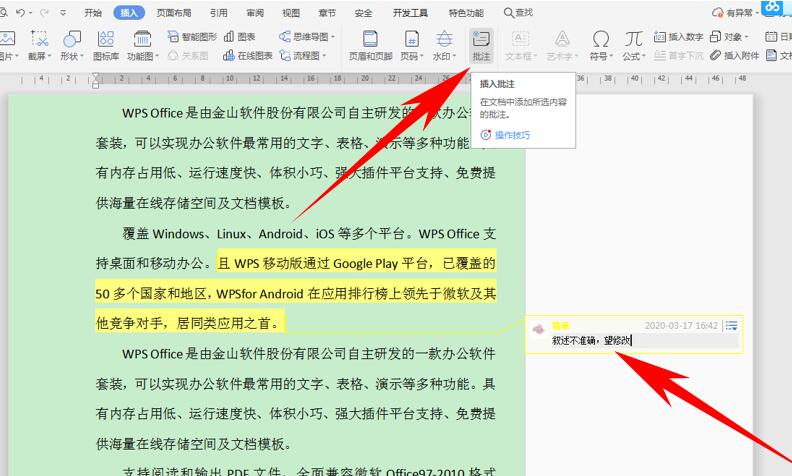Click the comment timestamp 2020-03-17 16:42
Viewport: 792px width, 476px height.
tap(681, 326)
